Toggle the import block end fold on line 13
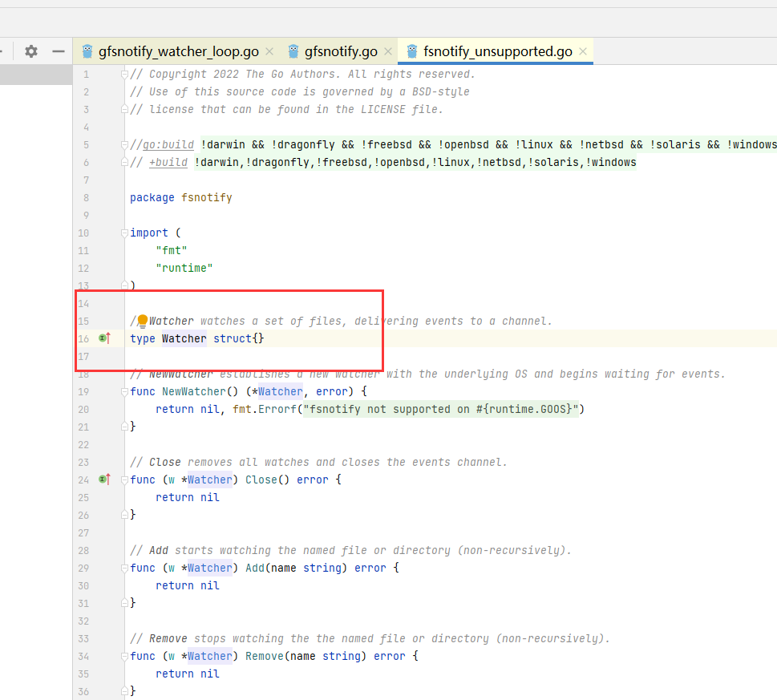This screenshot has width=777, height=700. 124,285
